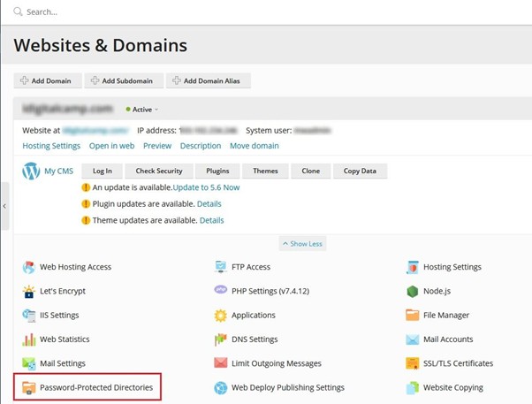Screen dimensions: 532x404
Task: Collapse the list with Show Less
Action: tap(302, 243)
